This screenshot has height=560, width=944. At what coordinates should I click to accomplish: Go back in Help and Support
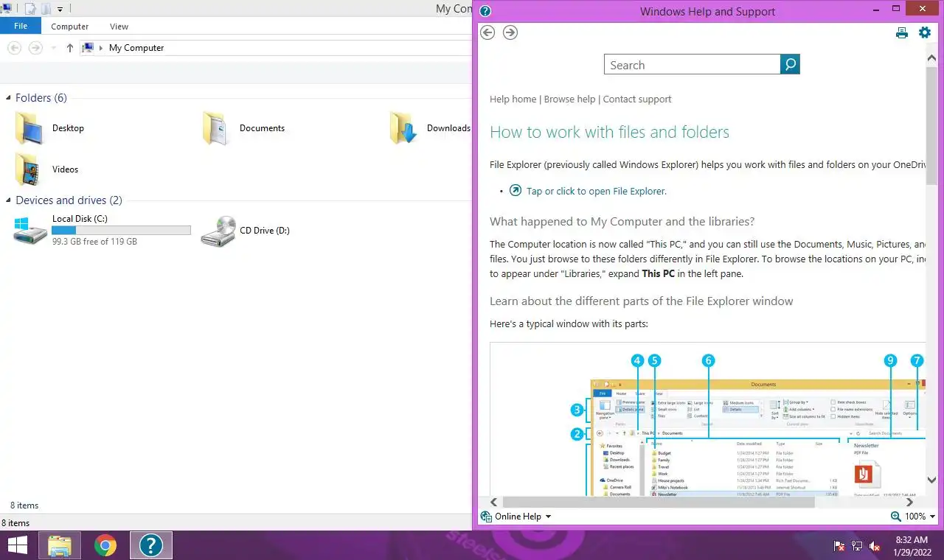(x=487, y=32)
